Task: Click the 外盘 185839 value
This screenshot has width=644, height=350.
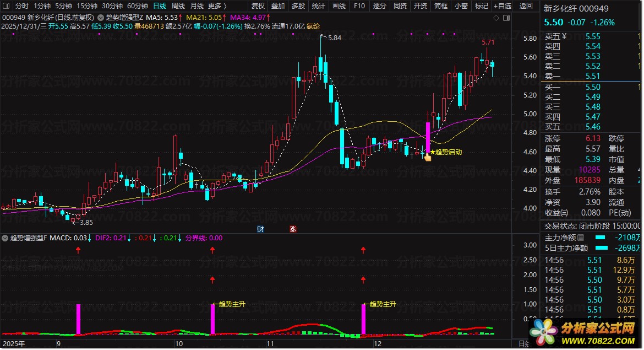Action: [587, 181]
